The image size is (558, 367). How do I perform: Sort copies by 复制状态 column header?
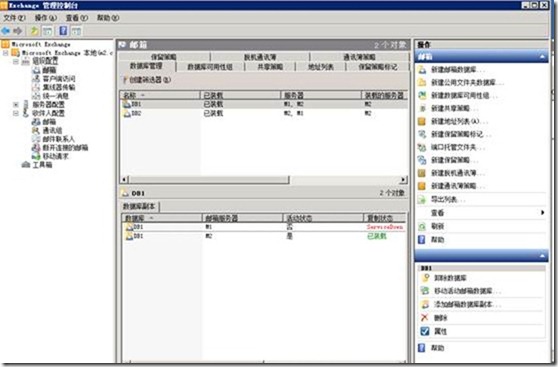click(384, 218)
